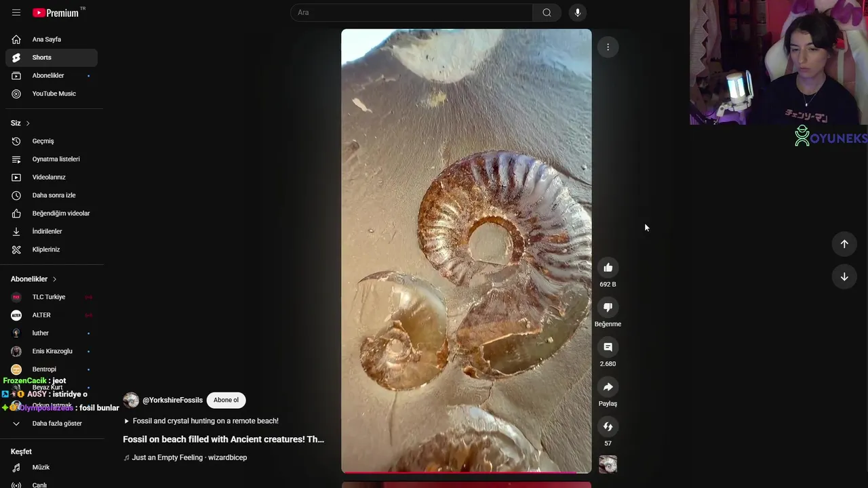Start voice search with microphone
The width and height of the screenshot is (868, 488).
(x=578, y=12)
